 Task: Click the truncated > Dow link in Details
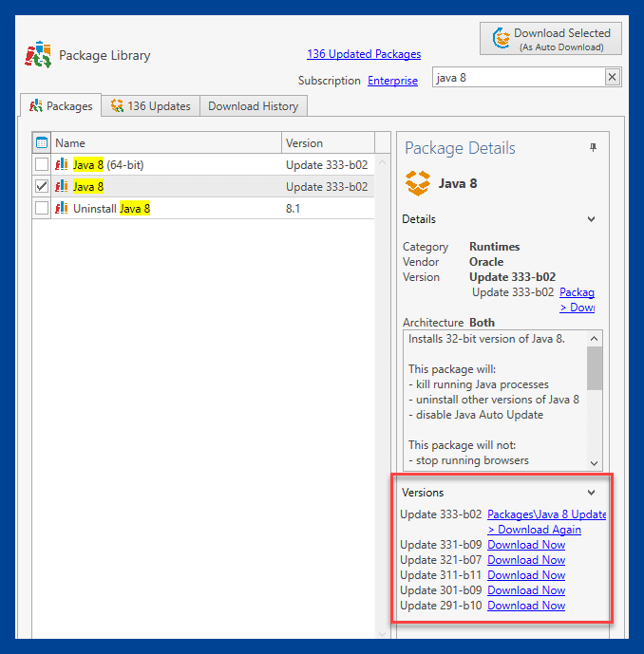[577, 308]
